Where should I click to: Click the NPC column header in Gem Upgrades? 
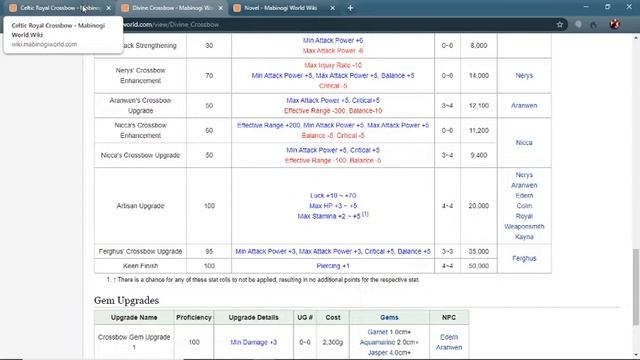click(449, 317)
